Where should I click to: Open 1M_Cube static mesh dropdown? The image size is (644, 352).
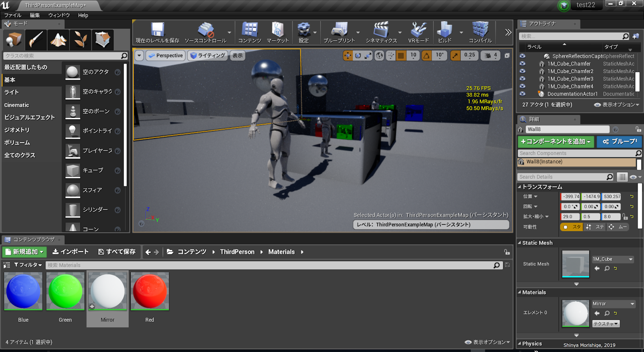pyautogui.click(x=613, y=259)
